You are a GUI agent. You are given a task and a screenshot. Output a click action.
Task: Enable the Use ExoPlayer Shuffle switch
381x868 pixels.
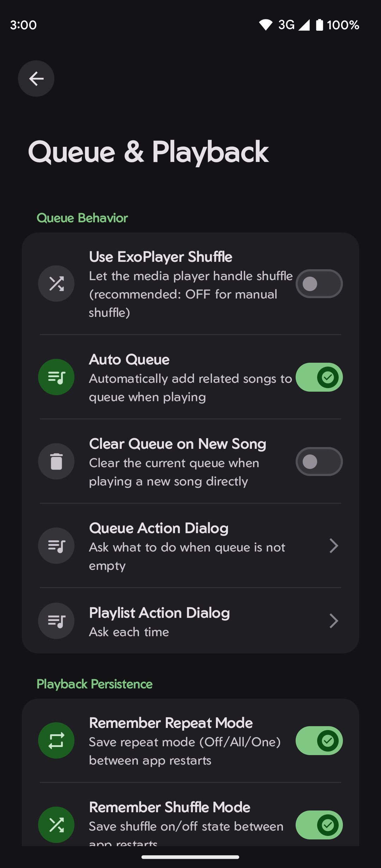(319, 284)
